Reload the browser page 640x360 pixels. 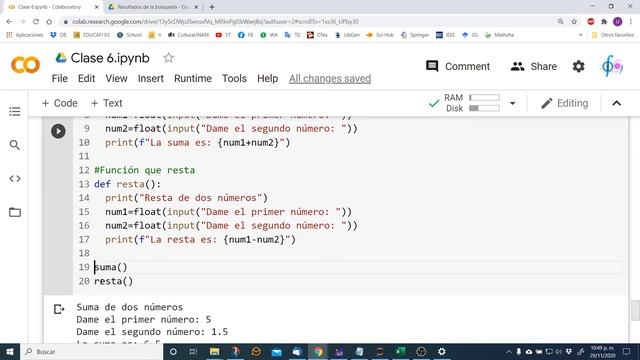coord(36,22)
